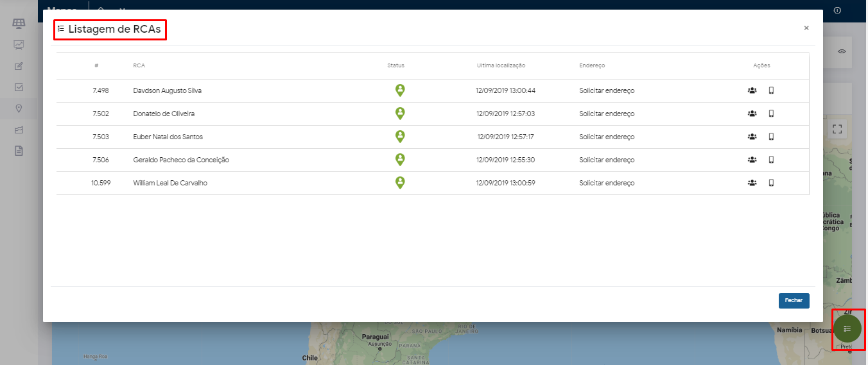868x365 pixels.
Task: Select the map pin icon in the sidebar
Action: (x=19, y=108)
